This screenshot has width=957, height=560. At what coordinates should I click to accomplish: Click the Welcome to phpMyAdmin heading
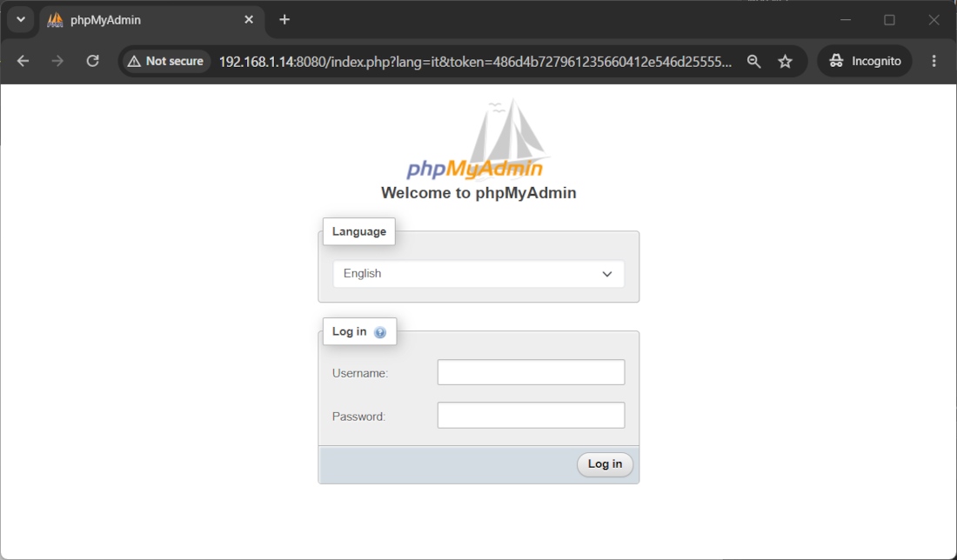coord(478,193)
